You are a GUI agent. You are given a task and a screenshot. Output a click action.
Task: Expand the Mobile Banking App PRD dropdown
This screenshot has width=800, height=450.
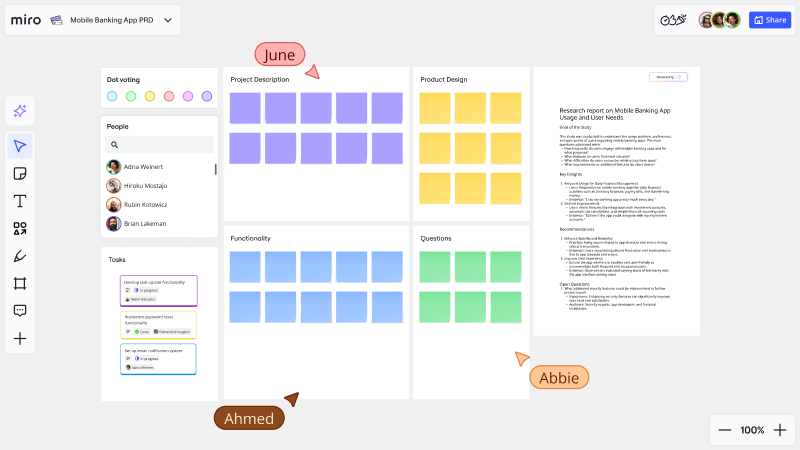click(168, 20)
